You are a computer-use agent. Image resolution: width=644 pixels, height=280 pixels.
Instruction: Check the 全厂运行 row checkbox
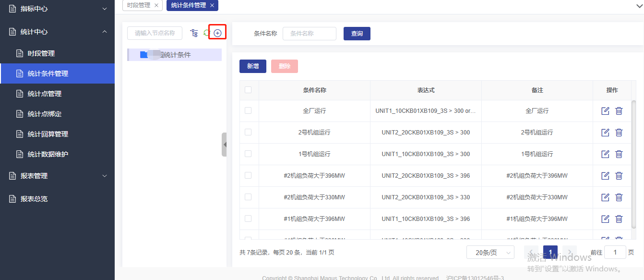click(248, 110)
